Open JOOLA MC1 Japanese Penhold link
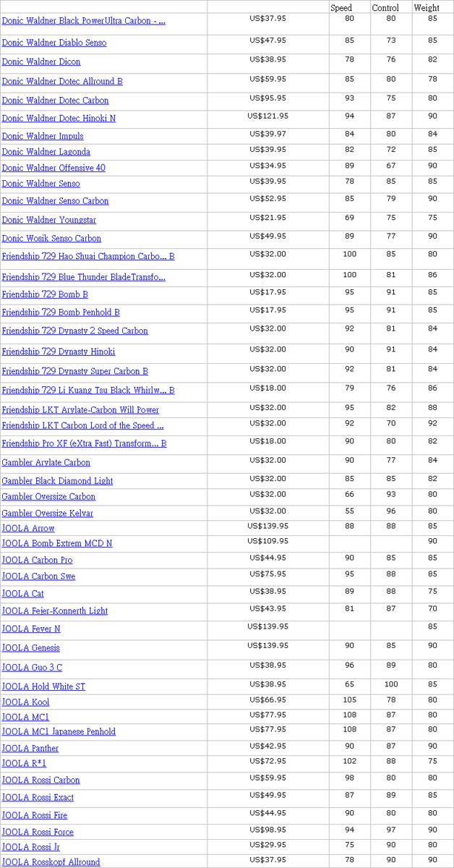Image resolution: width=454 pixels, height=868 pixels. tap(59, 731)
